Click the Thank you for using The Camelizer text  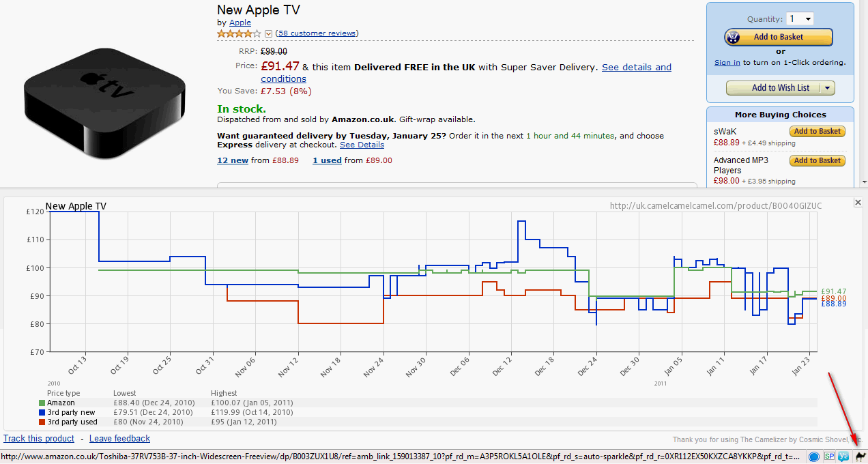(x=767, y=439)
